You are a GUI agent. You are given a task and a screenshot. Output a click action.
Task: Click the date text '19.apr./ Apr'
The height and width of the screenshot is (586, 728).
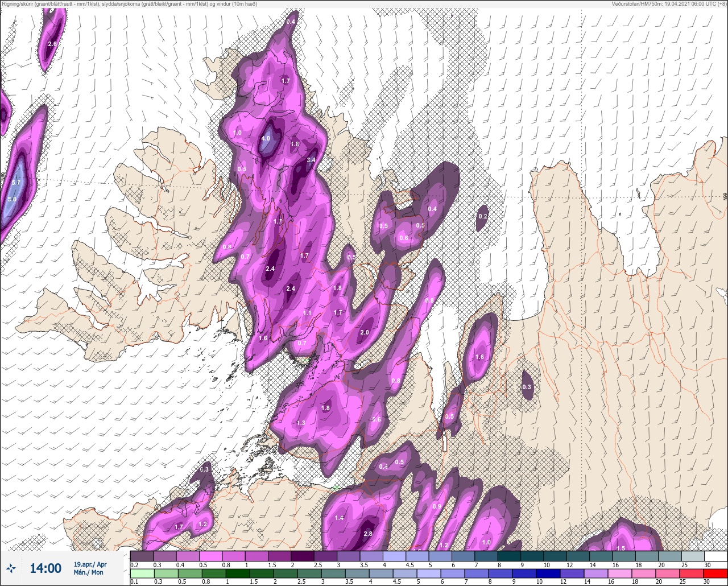[x=90, y=564]
